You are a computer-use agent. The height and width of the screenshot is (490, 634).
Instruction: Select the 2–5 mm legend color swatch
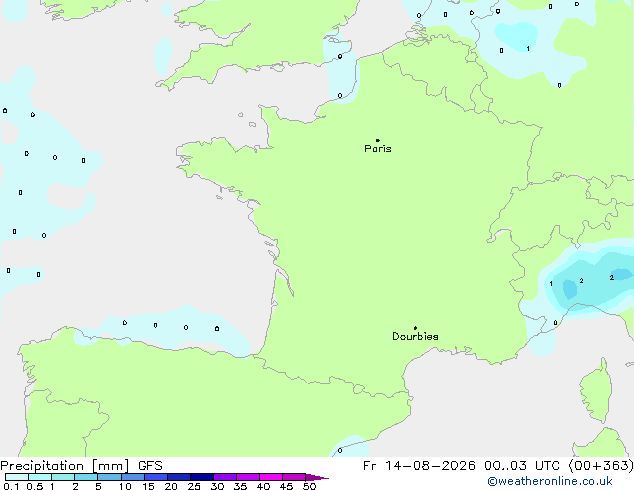coord(86,477)
